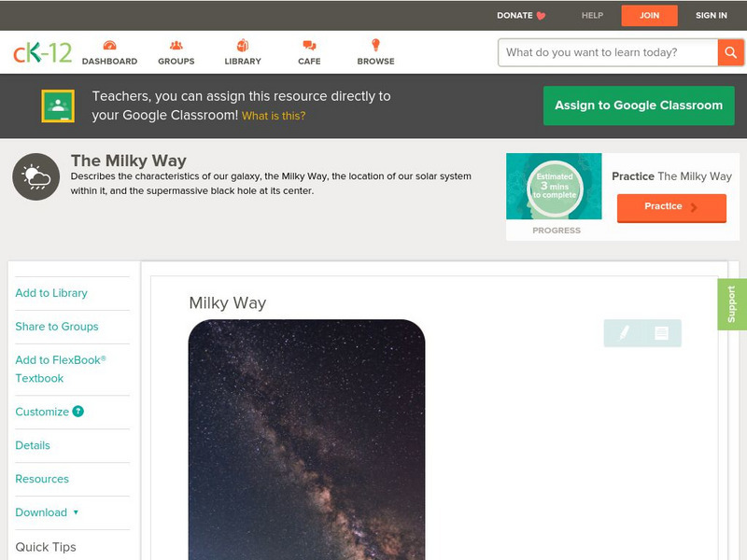Open the Resources link
The height and width of the screenshot is (560, 747).
42,479
